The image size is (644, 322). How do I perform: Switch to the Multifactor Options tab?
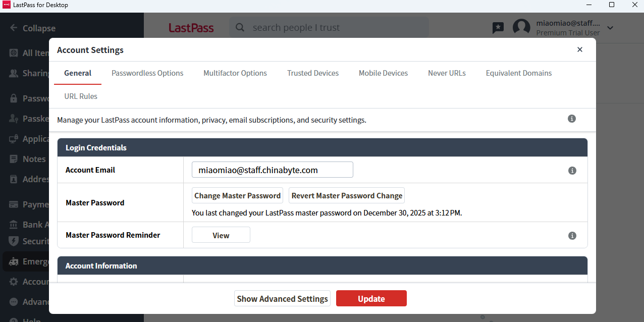pos(235,73)
